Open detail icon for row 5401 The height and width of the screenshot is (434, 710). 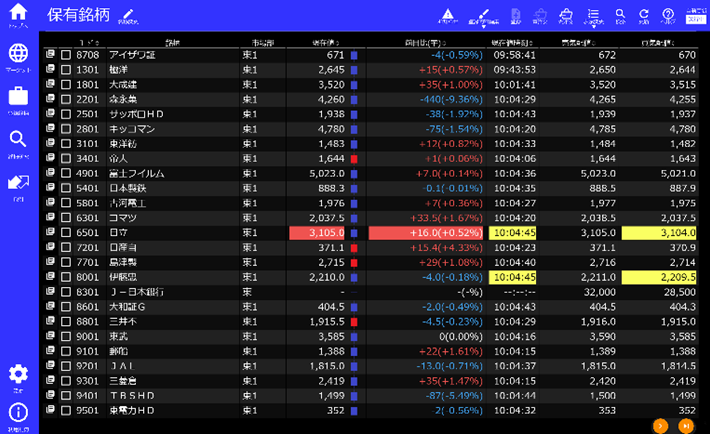[x=50, y=187]
